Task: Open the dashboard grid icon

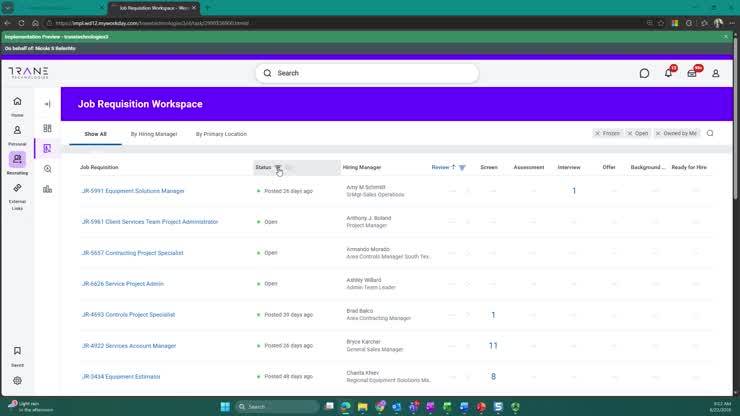Action: 47,128
